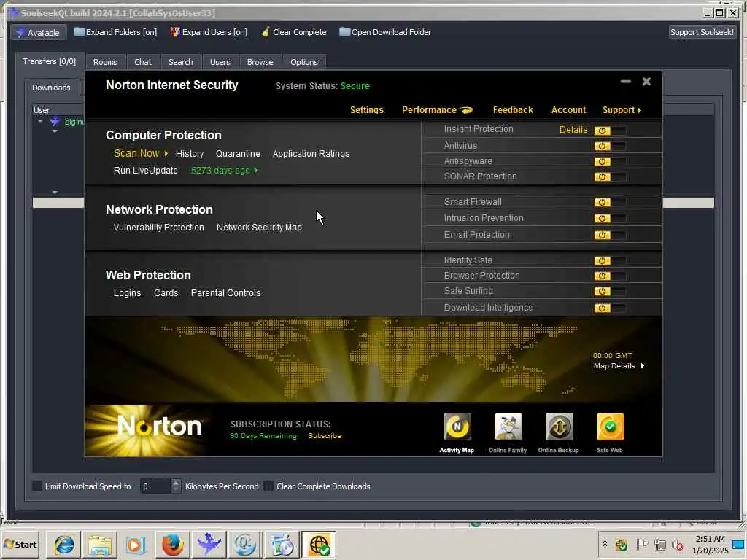Click the muted volume tray icon

(x=677, y=545)
